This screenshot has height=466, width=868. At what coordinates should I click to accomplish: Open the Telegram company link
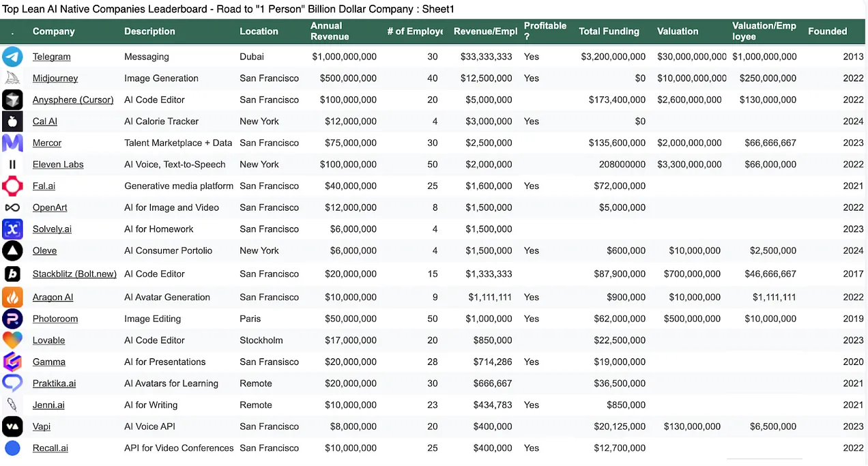(51, 57)
